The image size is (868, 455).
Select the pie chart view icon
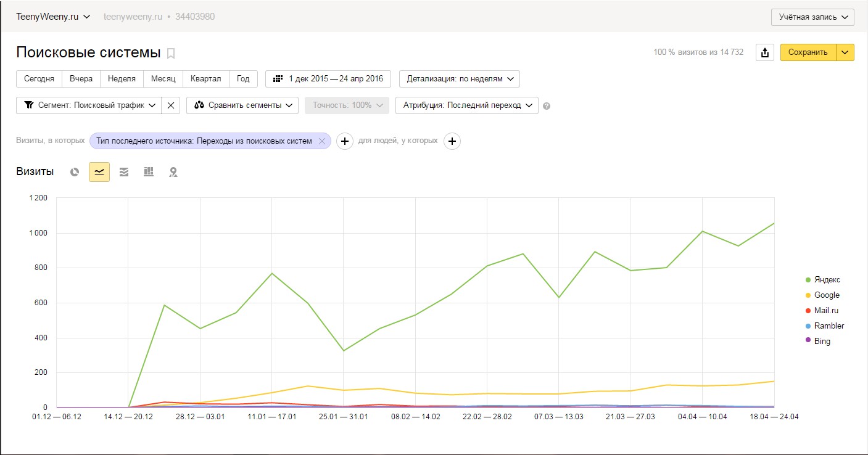75,172
